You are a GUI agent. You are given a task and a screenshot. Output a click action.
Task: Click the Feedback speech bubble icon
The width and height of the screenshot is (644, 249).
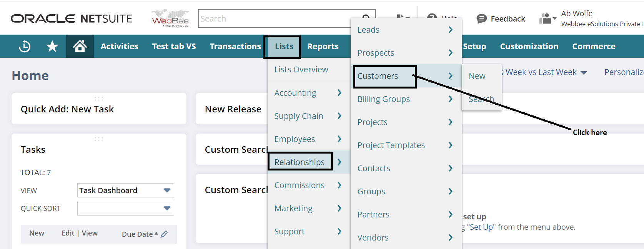pos(481,19)
